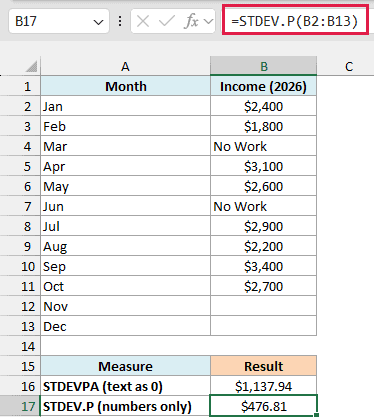Select the STDEVPA (text as 0) cell

(125, 386)
